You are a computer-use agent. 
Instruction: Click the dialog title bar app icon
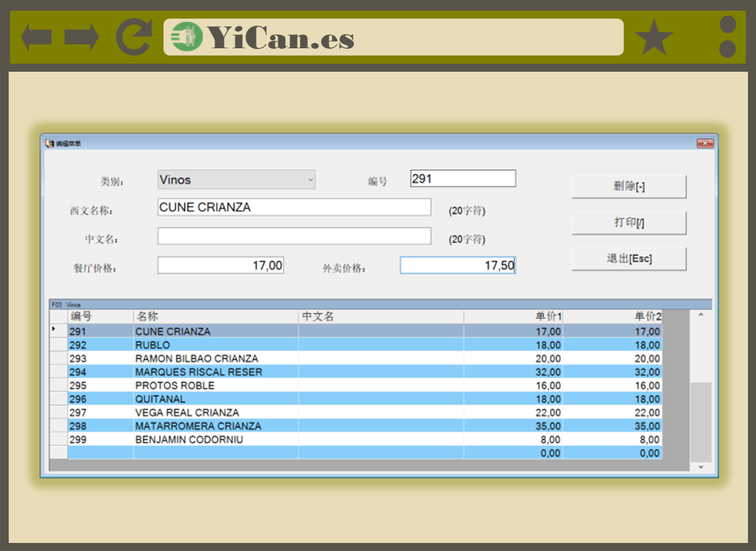point(49,143)
